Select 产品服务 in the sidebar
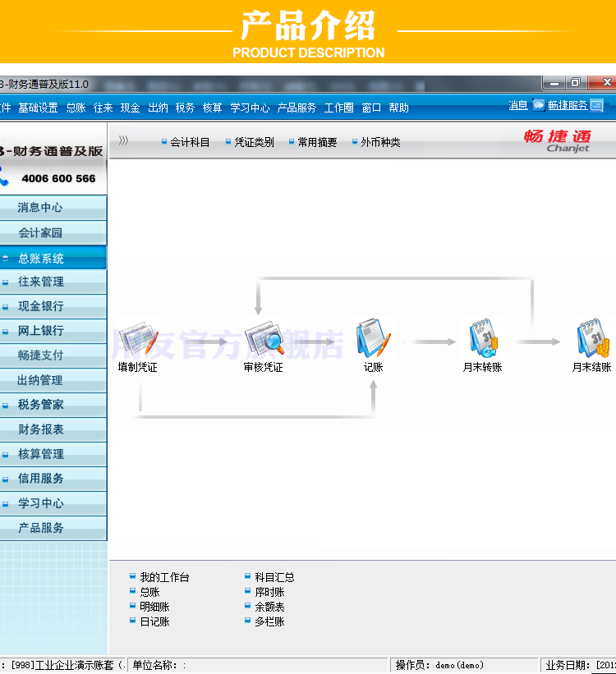This screenshot has width=616, height=674. tap(53, 527)
